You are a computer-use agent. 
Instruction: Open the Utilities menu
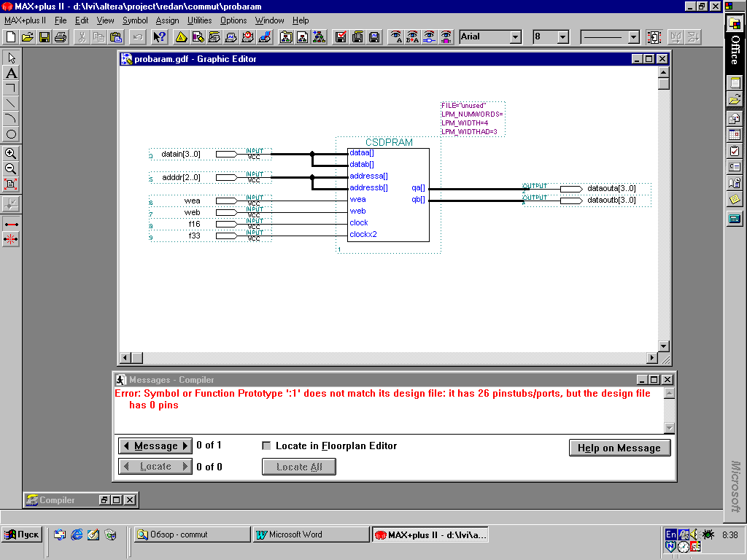point(199,20)
